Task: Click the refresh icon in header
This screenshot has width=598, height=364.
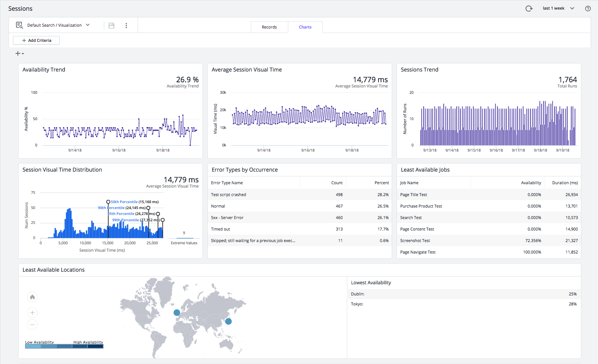Action: coord(529,9)
